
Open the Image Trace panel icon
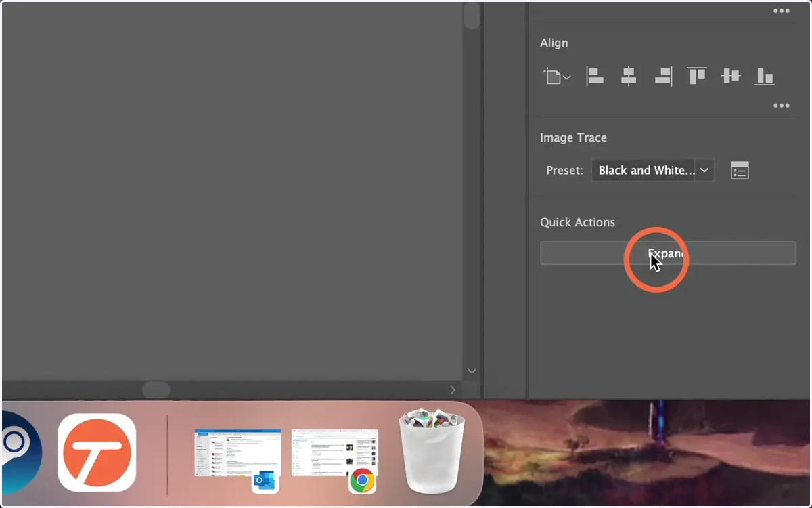coord(740,171)
